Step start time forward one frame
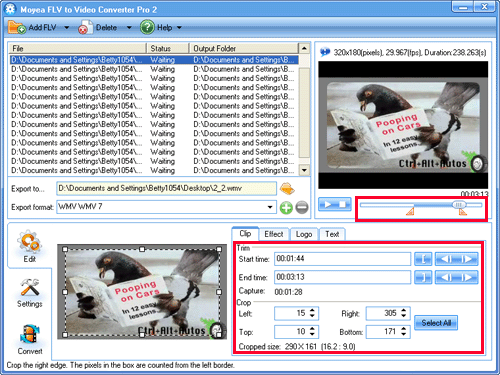The image size is (500, 375). (x=467, y=259)
